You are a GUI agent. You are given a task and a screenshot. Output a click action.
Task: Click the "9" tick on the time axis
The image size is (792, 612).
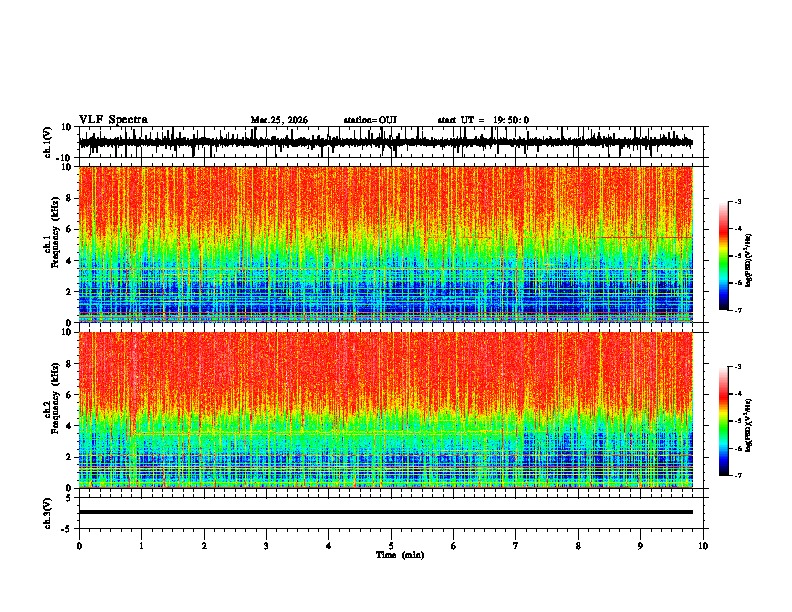point(640,546)
